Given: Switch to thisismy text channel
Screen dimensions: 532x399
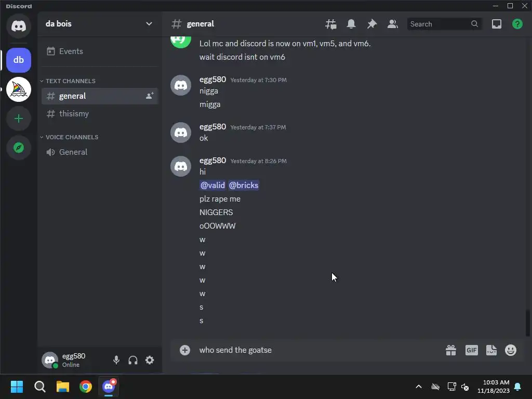Looking at the screenshot, I should 100,114.
